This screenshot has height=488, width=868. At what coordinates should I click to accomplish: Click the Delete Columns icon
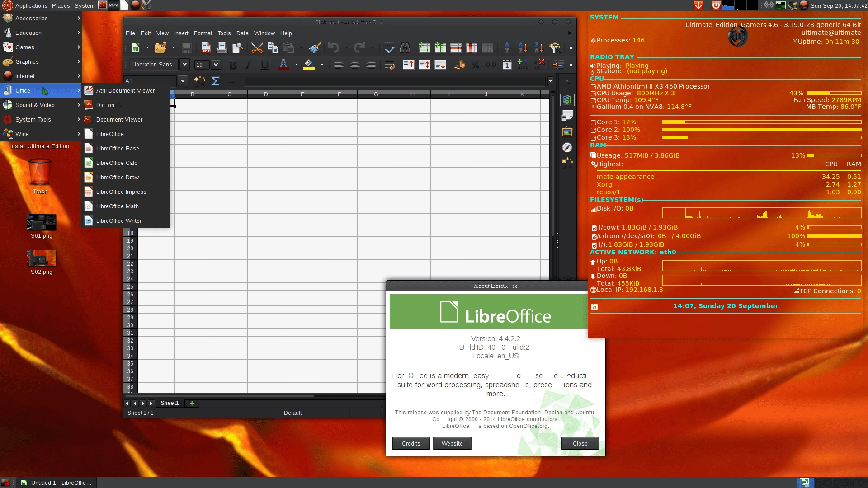[x=472, y=48]
